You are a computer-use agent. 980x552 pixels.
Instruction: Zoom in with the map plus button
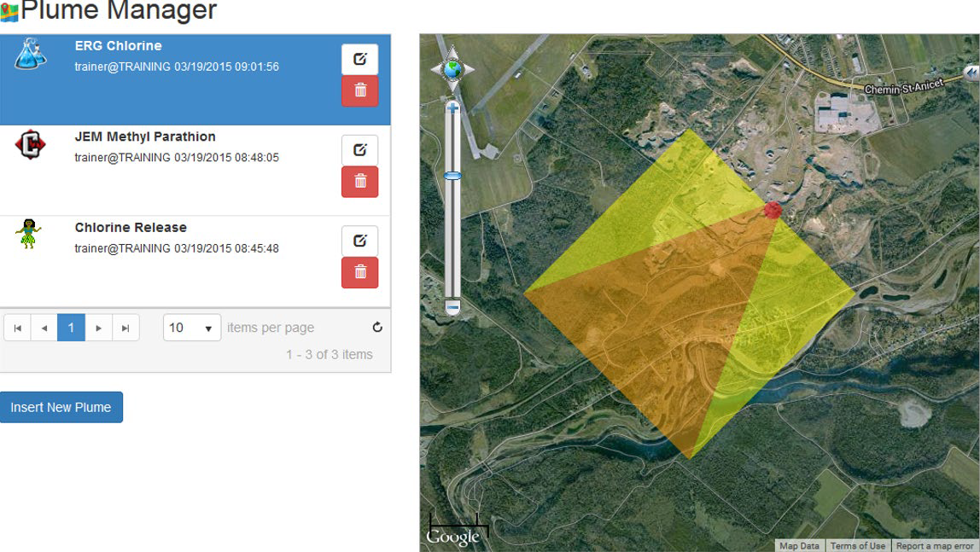pyautogui.click(x=452, y=107)
